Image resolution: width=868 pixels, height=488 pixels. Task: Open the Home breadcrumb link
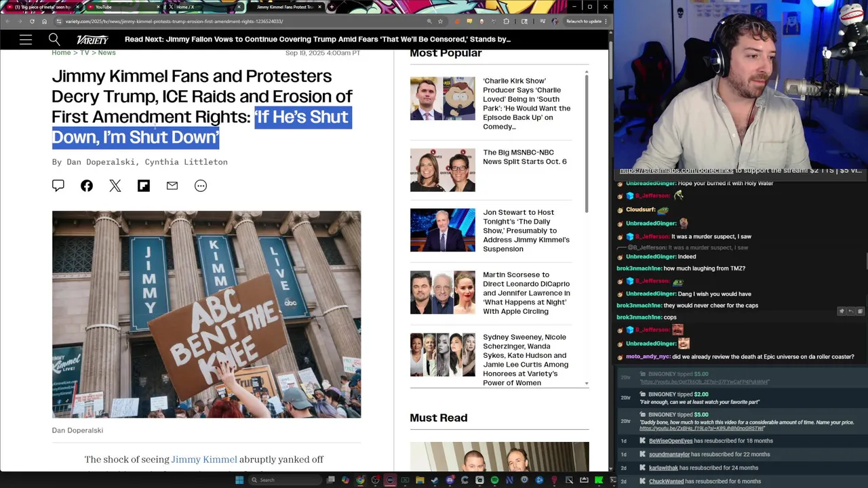pyautogui.click(x=61, y=53)
